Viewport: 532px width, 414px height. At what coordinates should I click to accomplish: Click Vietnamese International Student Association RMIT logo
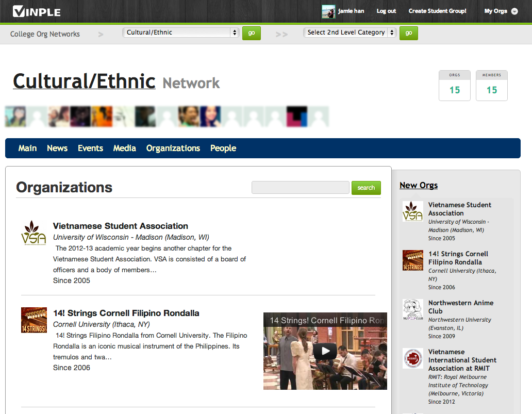(412, 358)
